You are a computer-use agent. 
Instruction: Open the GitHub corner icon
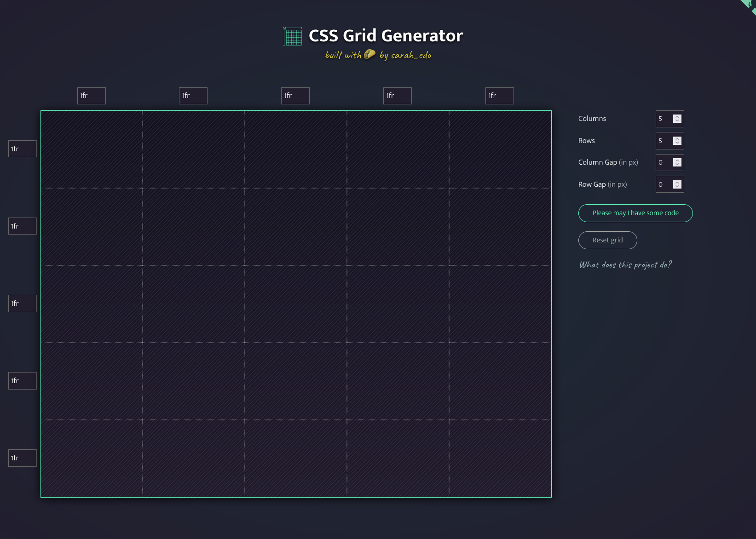[749, 5]
